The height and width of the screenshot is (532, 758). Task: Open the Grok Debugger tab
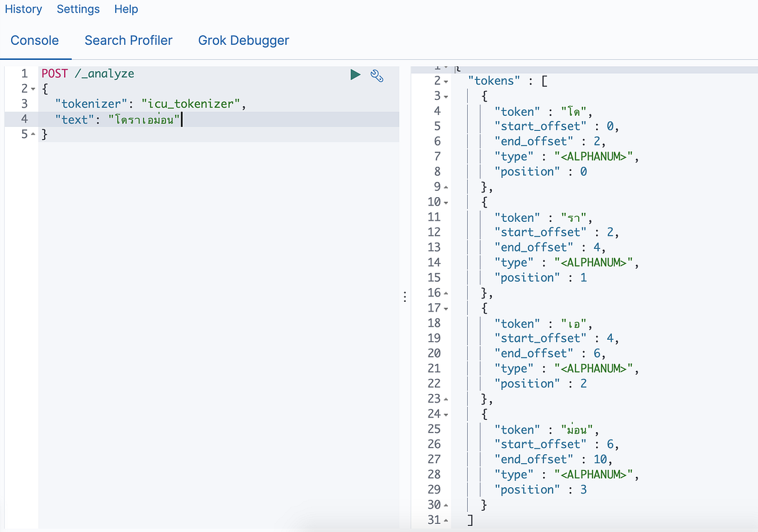point(243,41)
